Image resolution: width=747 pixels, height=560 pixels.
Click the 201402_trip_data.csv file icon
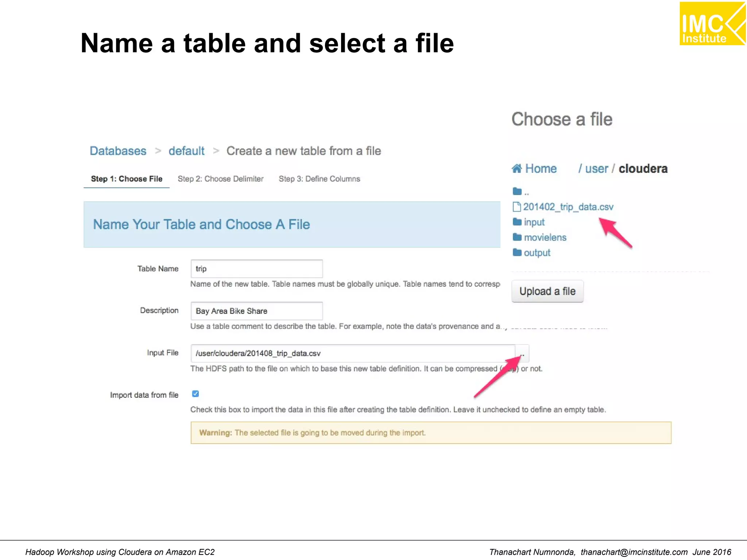pos(516,207)
